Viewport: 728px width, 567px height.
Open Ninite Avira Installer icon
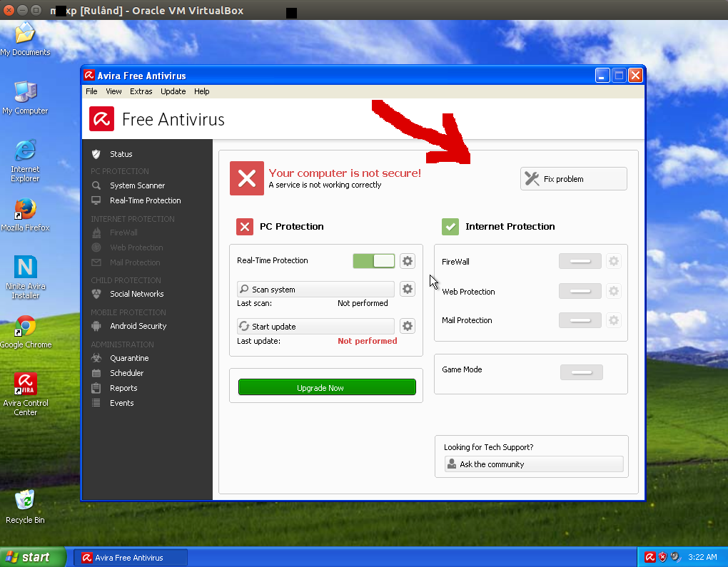point(26,277)
